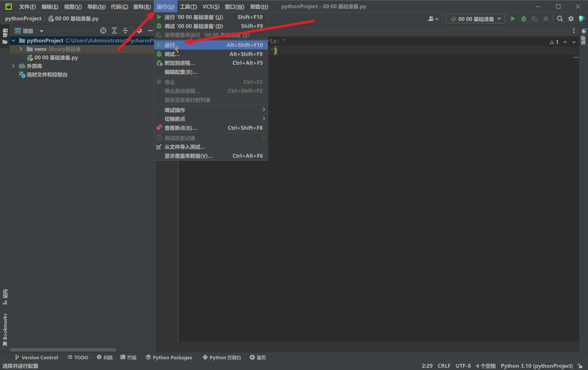
Task: Open the Python Packages tool tab
Action: tap(169, 357)
